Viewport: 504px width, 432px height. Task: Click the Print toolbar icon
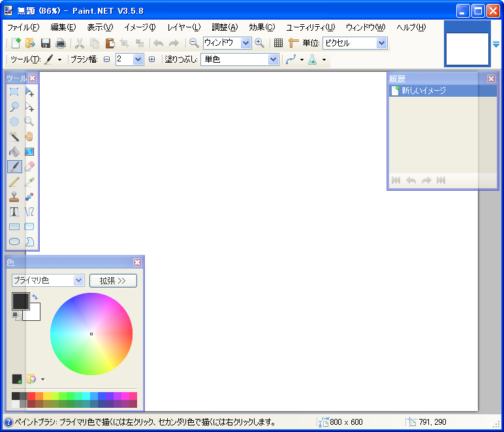[x=61, y=42]
